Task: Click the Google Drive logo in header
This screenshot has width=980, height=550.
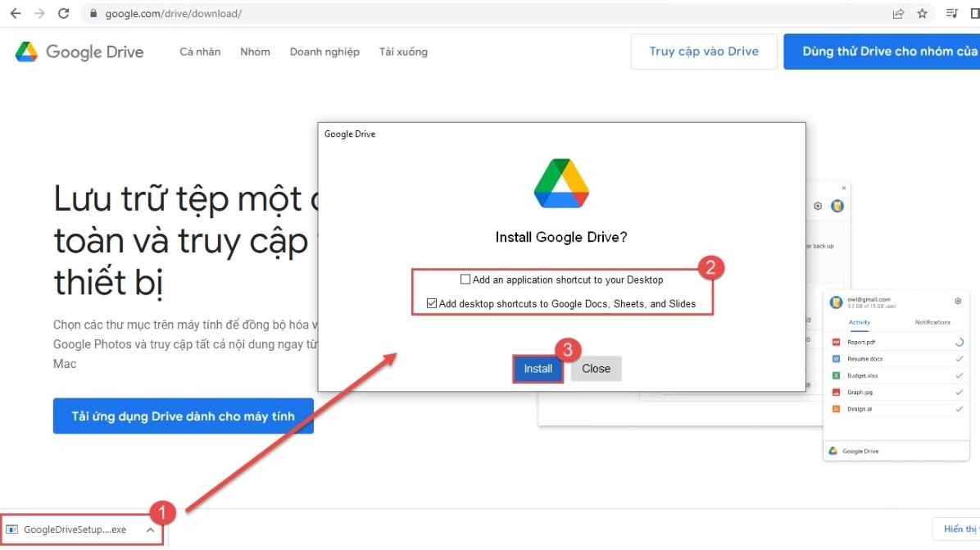Action: pos(79,52)
